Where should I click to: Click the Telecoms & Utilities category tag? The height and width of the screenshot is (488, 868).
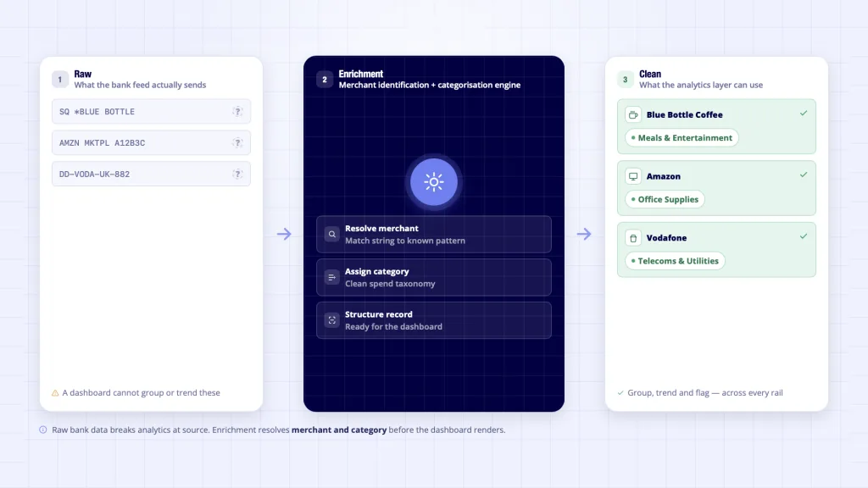point(675,261)
